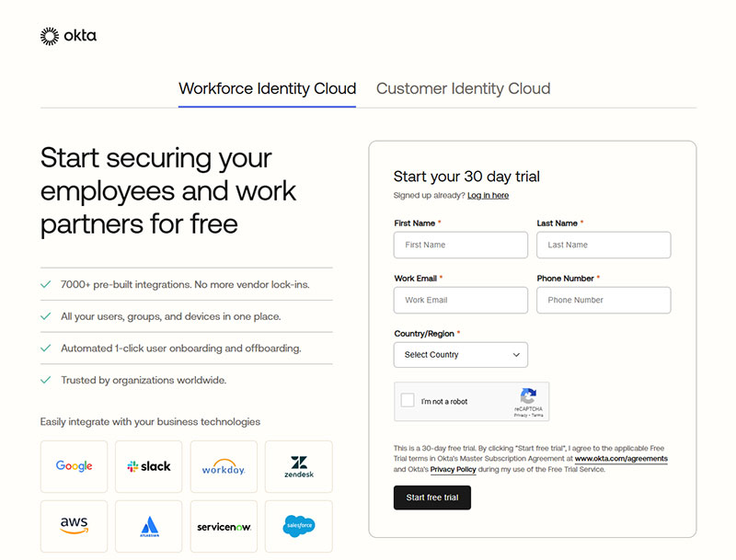The height and width of the screenshot is (560, 736).
Task: Click Easily integrate with your business technologies
Action: pos(150,422)
